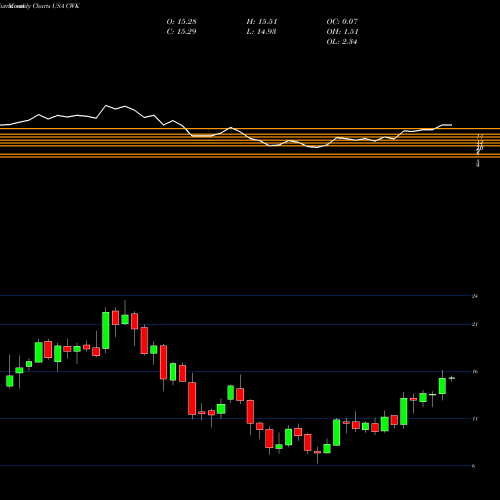The image size is (500, 500).
Task: Click the "OH: 1.51" readout
Action: point(342,32)
